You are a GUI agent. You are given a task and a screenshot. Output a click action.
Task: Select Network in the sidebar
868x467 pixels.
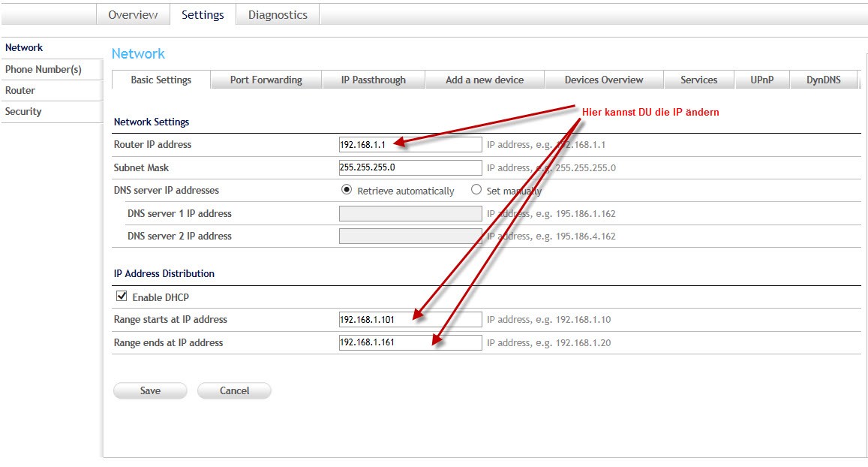tap(24, 47)
